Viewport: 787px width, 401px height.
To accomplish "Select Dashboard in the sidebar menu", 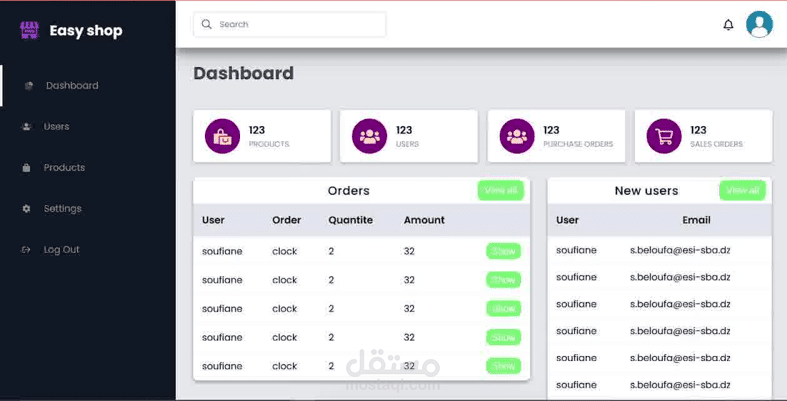I will point(72,86).
